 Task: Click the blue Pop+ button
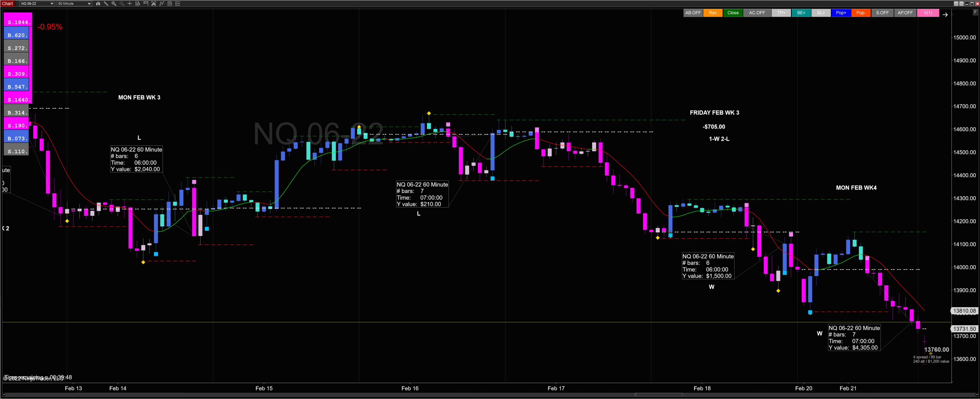(841, 13)
